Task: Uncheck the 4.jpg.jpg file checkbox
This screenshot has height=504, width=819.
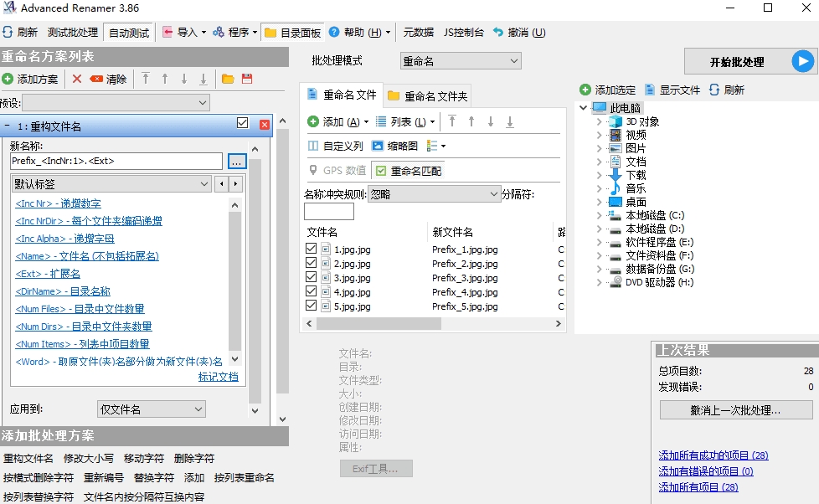Action: click(312, 291)
